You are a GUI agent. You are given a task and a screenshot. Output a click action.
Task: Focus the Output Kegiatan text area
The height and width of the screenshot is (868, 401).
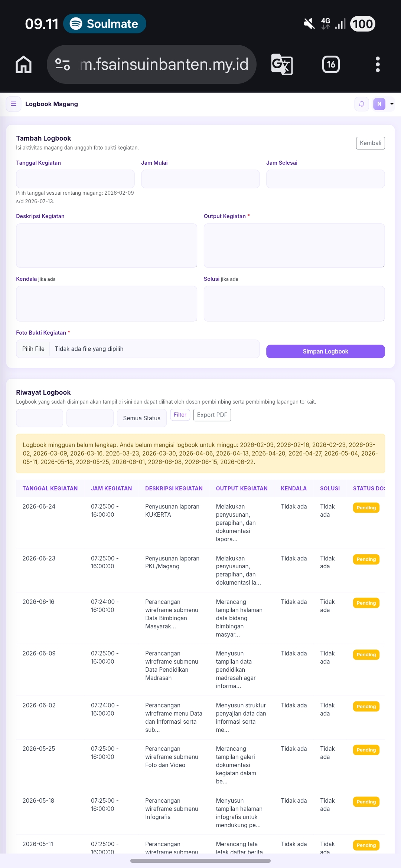pos(294,245)
